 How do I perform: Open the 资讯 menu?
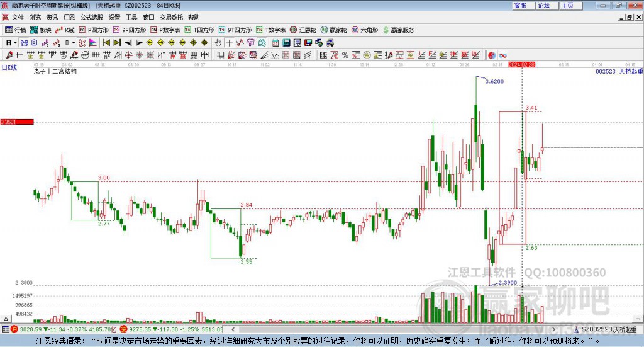52,17
